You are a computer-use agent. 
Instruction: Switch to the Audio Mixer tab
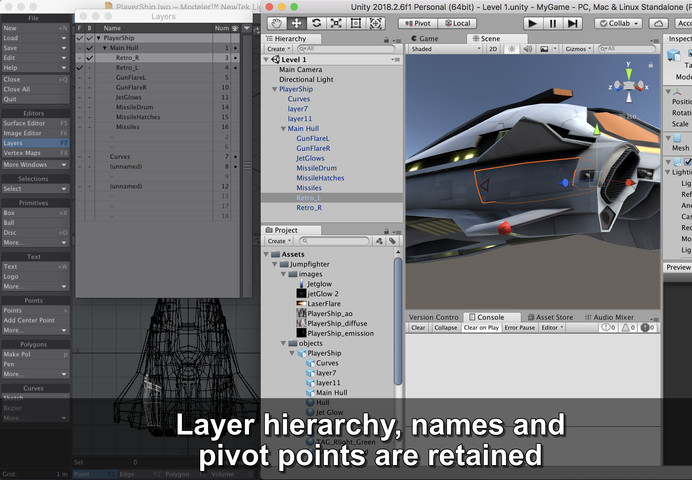(x=609, y=317)
